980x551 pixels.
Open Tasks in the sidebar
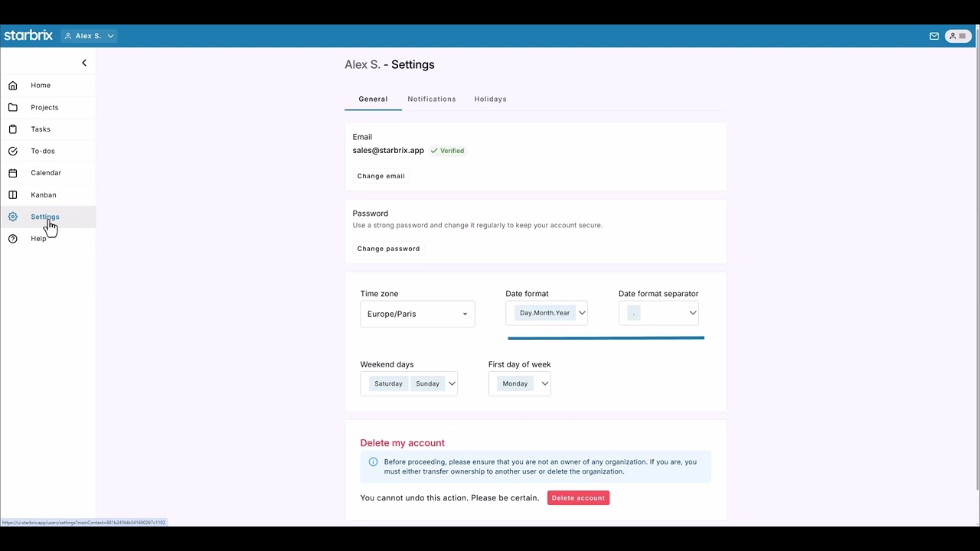click(47, 129)
